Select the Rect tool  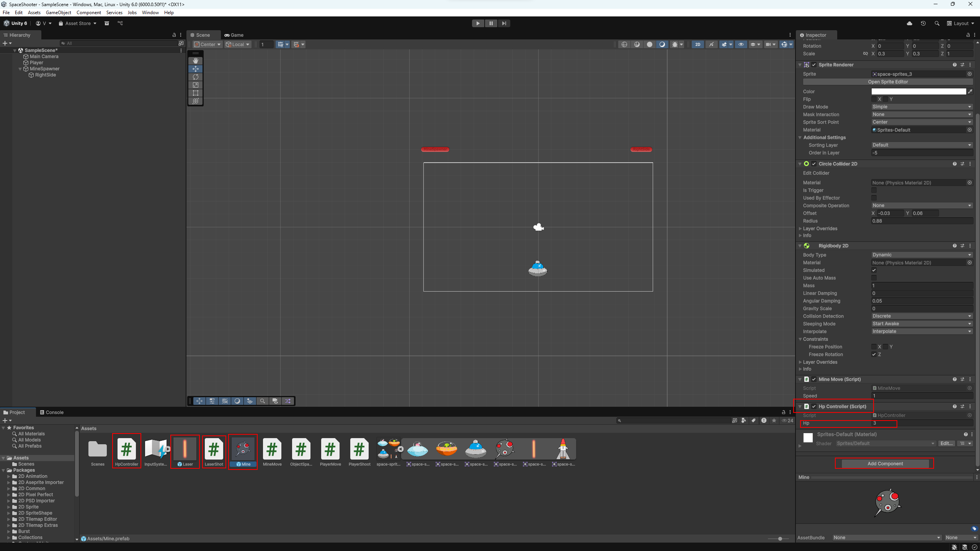(196, 93)
